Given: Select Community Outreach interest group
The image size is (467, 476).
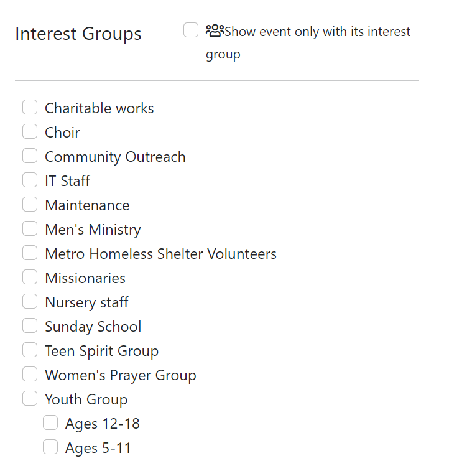Looking at the screenshot, I should [30, 156].
